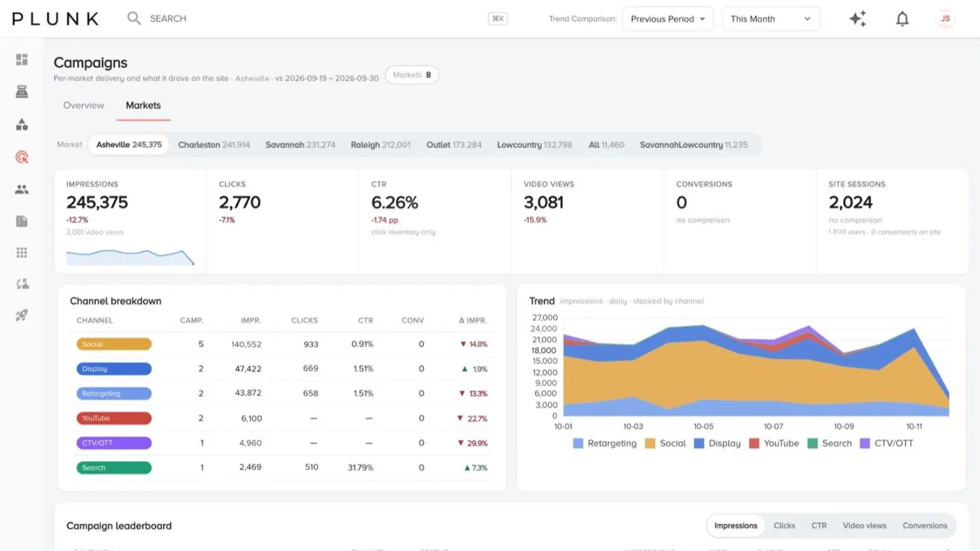The height and width of the screenshot is (551, 980).
Task: Select the Savannah market filter
Action: (300, 145)
